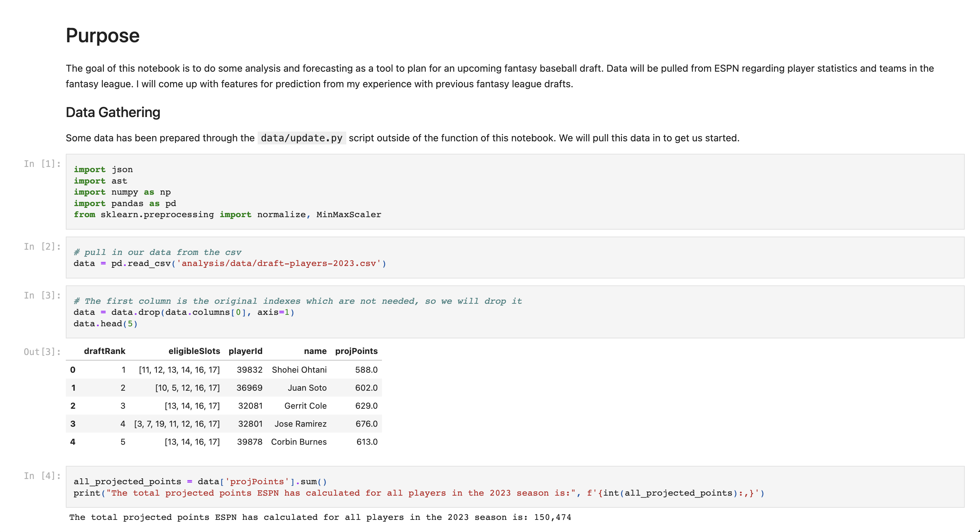Click the csv file path string
This screenshot has height=532, width=980.
278,263
